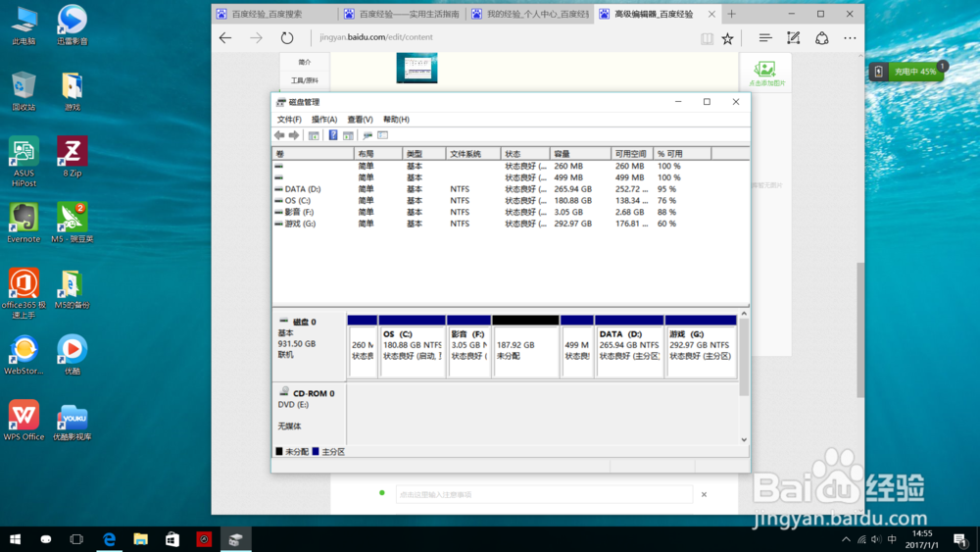Select the 影音 (F:) volume row

pos(510,212)
